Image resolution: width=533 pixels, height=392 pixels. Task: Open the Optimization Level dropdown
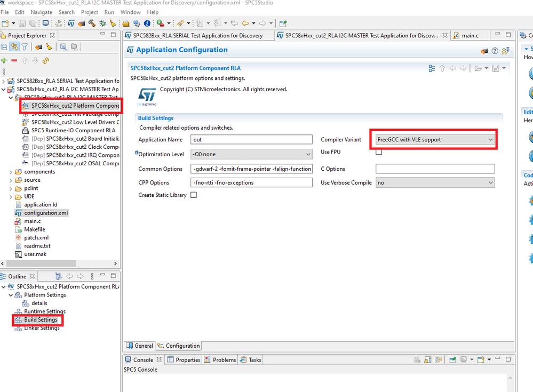251,154
